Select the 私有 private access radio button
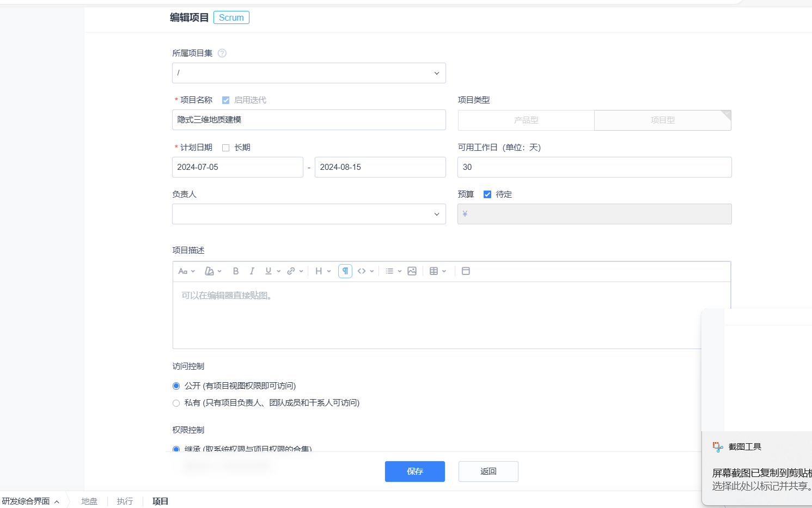 point(176,403)
